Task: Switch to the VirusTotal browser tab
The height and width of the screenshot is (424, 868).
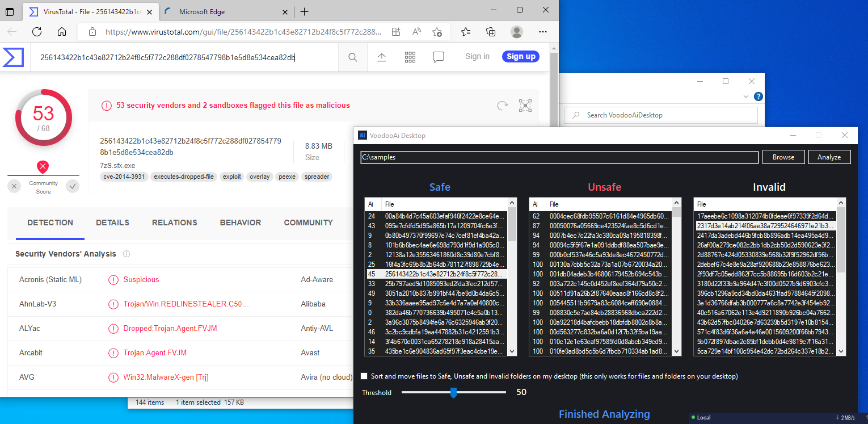Action: 90,11
